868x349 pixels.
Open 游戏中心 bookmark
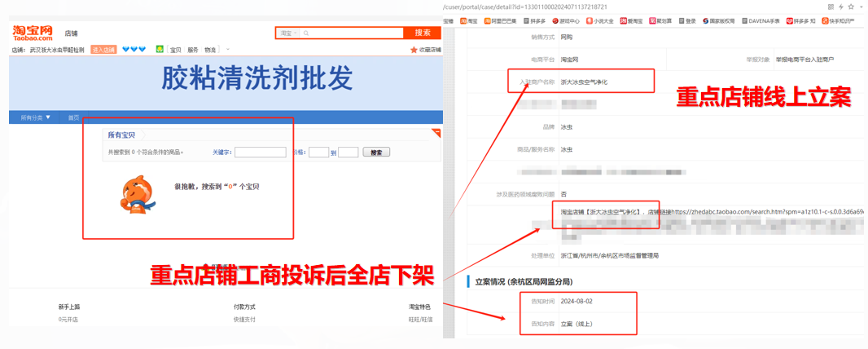click(566, 21)
